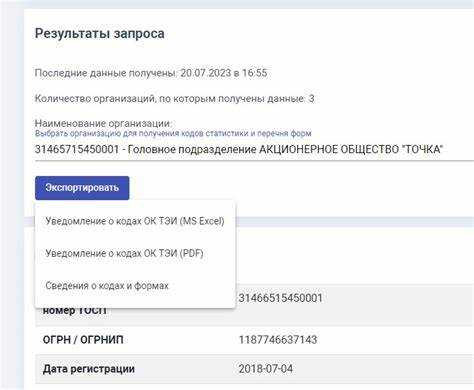Click hint Выбрать организацию для получения кодов

(173, 133)
